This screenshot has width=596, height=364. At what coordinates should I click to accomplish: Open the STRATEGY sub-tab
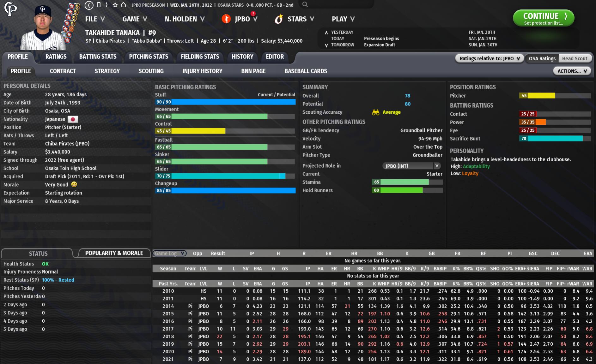107,71
